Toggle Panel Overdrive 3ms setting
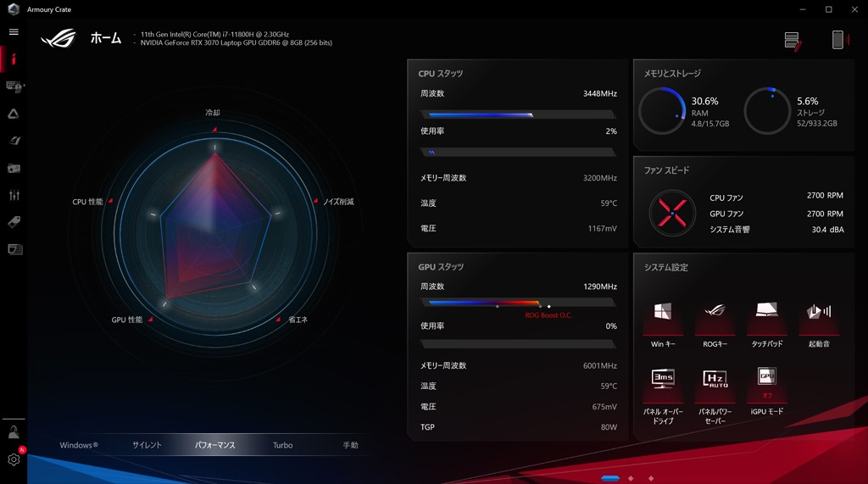Viewport: 868px width, 484px height. [663, 397]
